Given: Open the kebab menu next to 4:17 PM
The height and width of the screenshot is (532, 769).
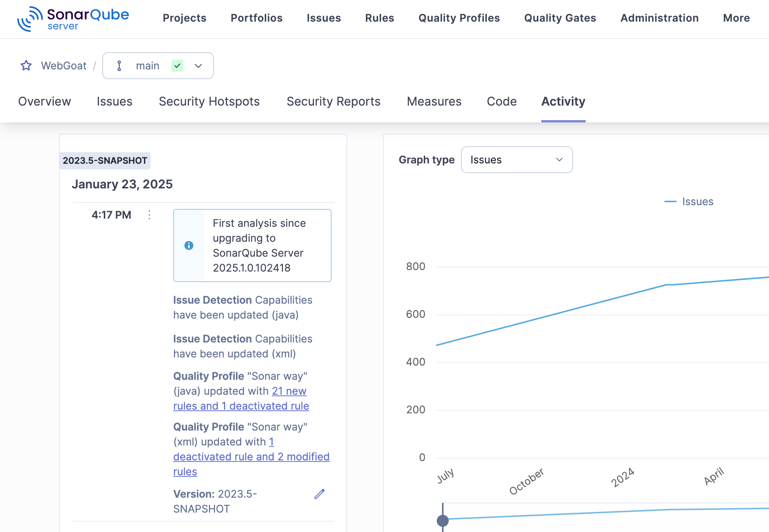Looking at the screenshot, I should coord(149,215).
